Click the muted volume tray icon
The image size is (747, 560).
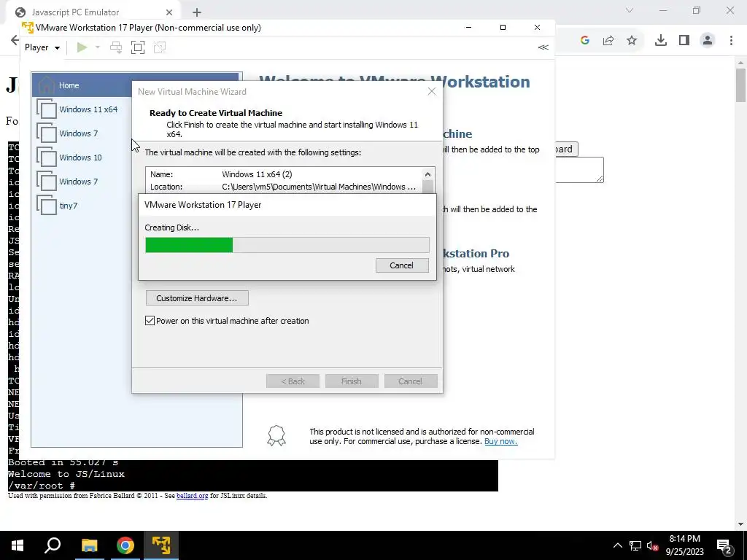(x=652, y=545)
